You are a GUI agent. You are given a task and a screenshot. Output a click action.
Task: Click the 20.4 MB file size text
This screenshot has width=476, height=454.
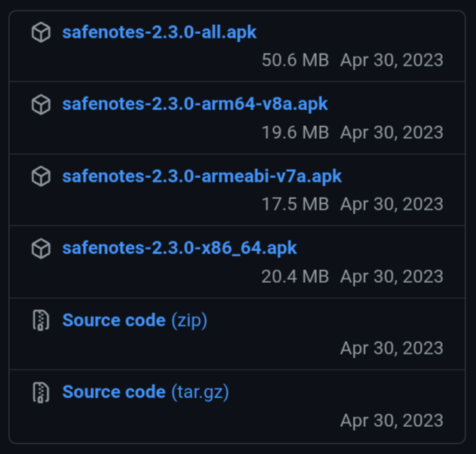(x=295, y=277)
